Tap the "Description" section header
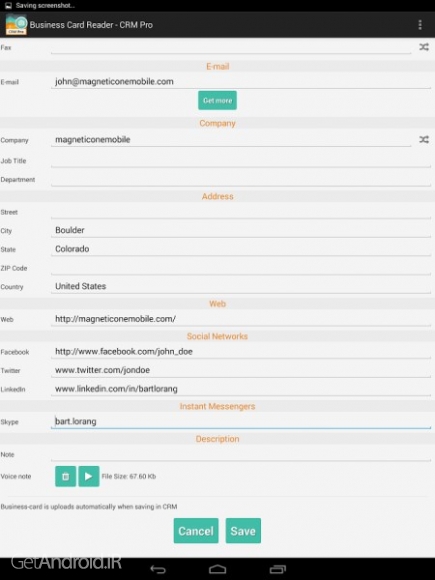Image resolution: width=435 pixels, height=580 pixels. click(x=218, y=439)
